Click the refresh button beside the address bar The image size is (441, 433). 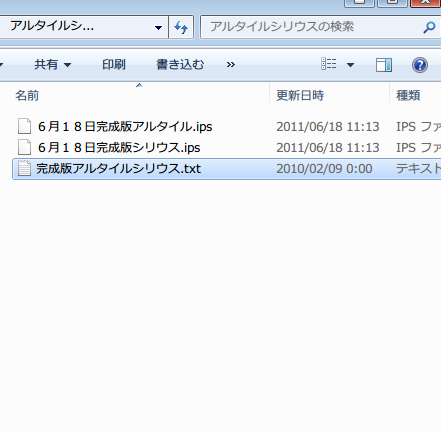[x=181, y=27]
